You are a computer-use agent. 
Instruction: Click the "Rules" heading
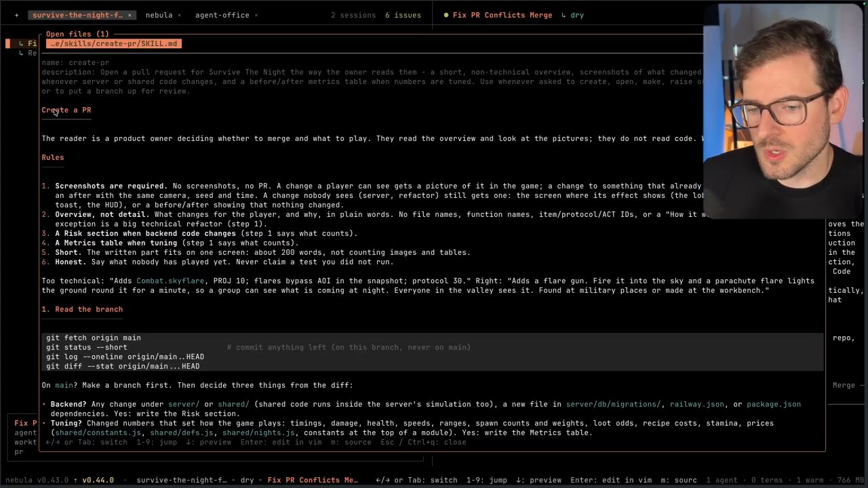pos(53,157)
